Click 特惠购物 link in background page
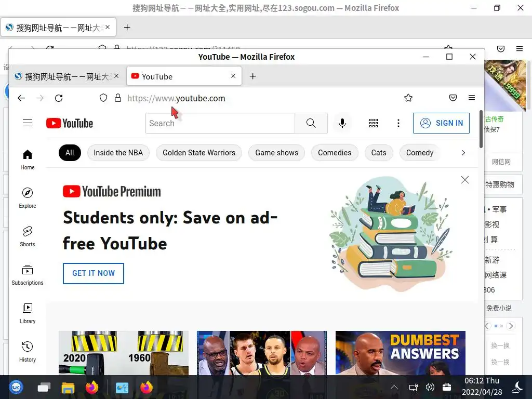The width and height of the screenshot is (532, 399). pos(500,184)
